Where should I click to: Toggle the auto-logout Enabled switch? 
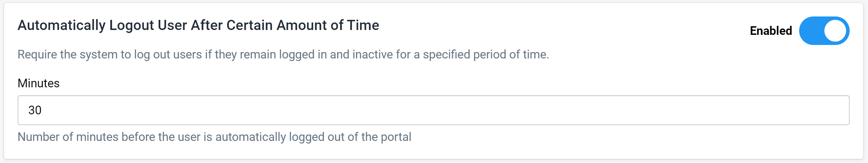tap(824, 31)
